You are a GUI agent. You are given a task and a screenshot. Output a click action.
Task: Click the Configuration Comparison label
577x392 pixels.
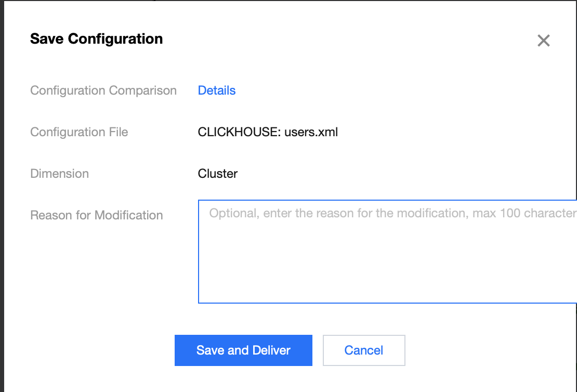(103, 90)
